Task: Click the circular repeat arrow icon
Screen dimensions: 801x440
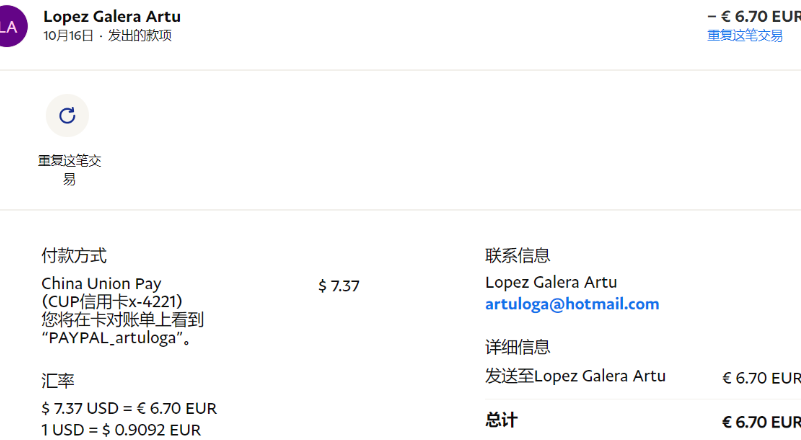Action: (x=67, y=115)
